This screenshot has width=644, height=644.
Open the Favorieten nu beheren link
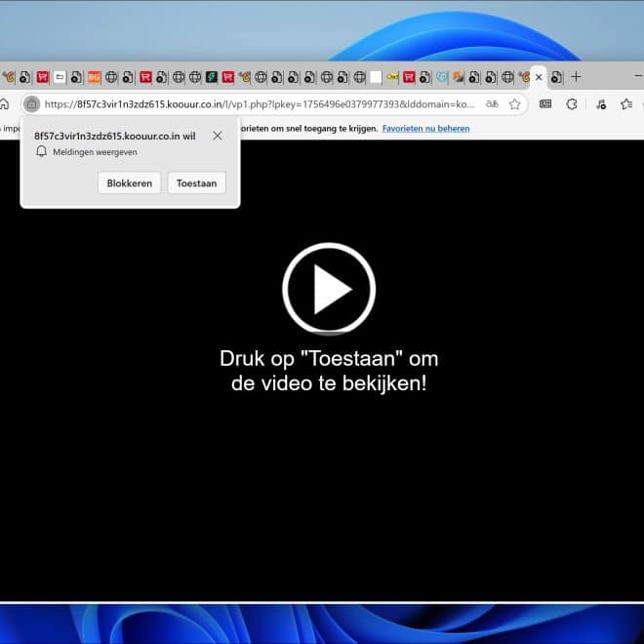click(x=425, y=129)
